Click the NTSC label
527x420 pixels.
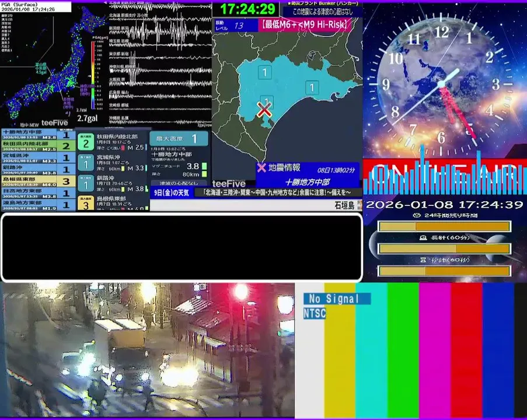tap(315, 313)
